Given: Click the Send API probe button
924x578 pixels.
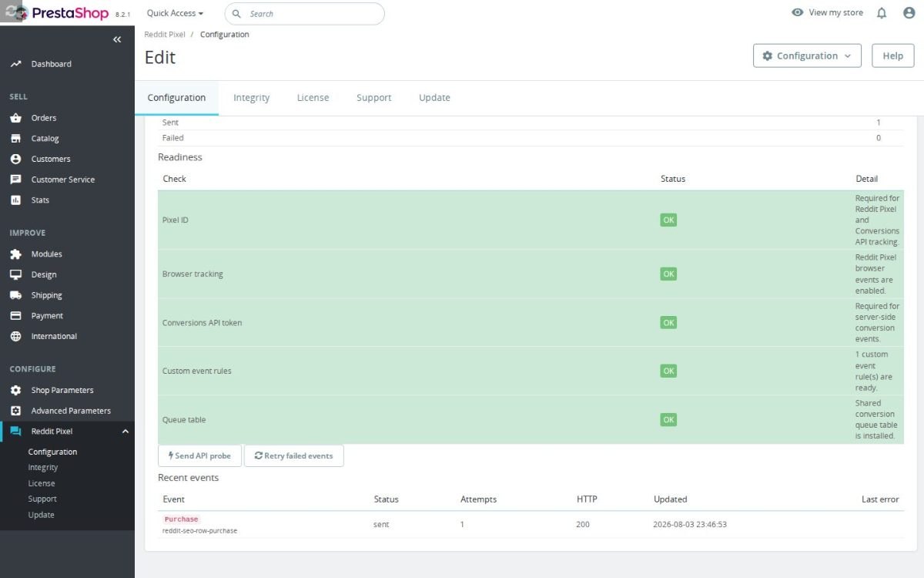Looking at the screenshot, I should (199, 455).
